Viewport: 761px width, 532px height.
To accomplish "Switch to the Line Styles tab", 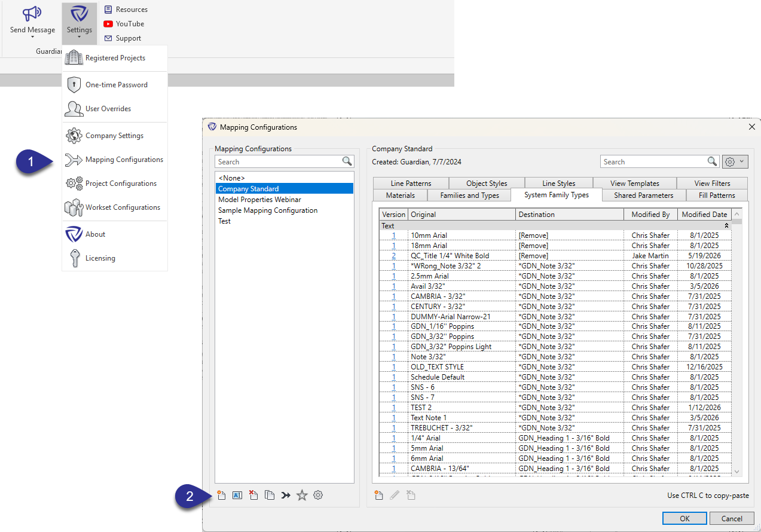I will click(x=558, y=184).
